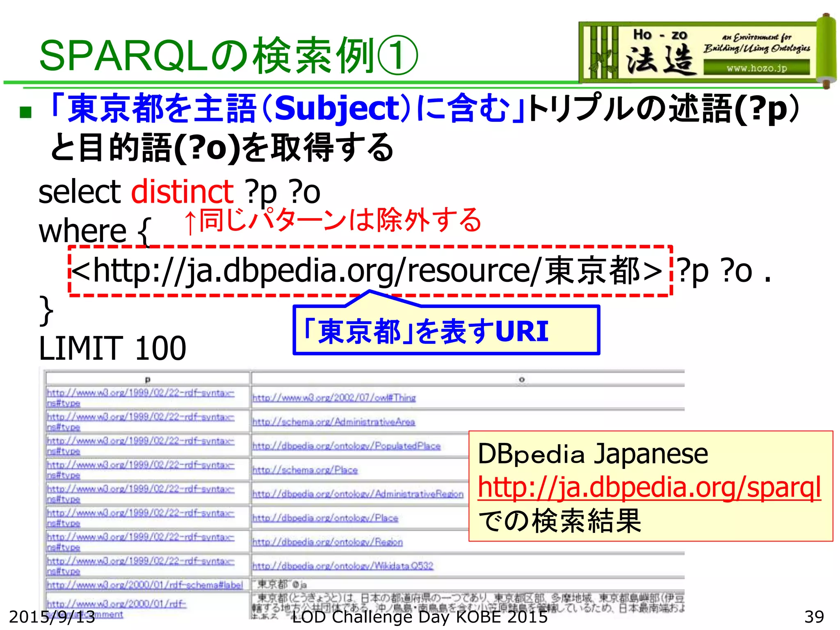Open rdf-syntax-ns#type link beside AdministrativeArea
The image size is (840, 630).
click(141, 422)
